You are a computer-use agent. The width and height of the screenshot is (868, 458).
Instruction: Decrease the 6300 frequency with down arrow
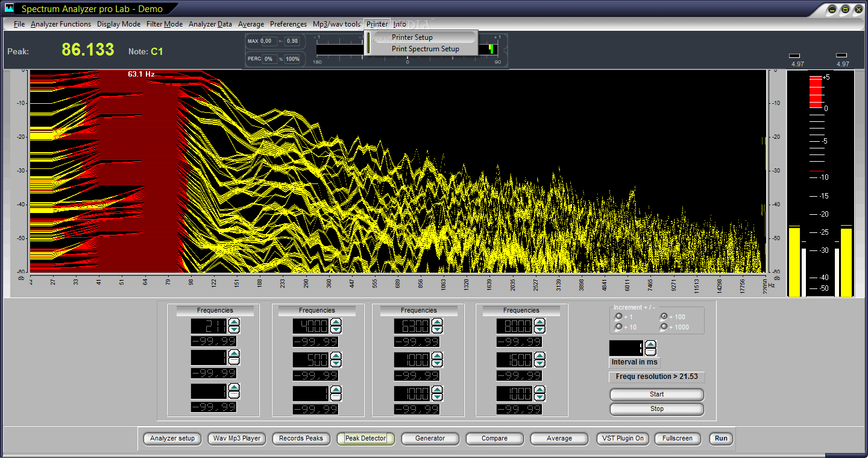tap(438, 330)
